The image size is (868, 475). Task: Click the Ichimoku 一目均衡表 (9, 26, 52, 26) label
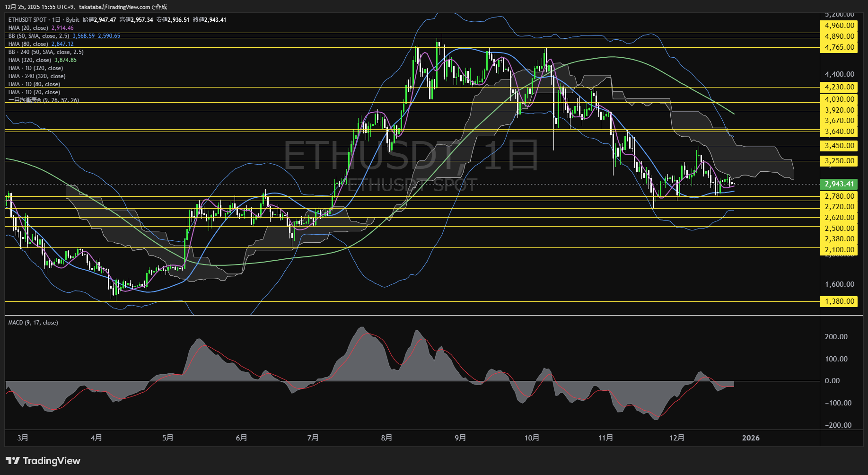click(x=44, y=100)
